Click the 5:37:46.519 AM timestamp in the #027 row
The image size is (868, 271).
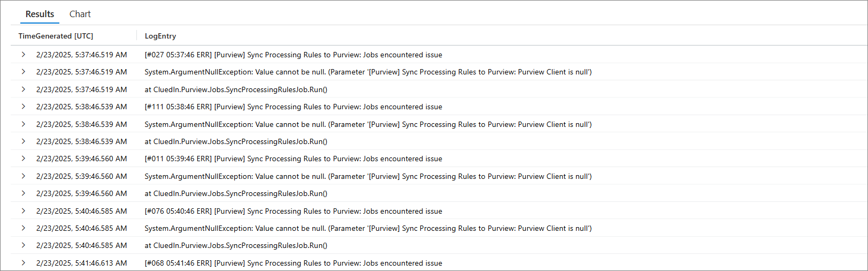point(82,55)
